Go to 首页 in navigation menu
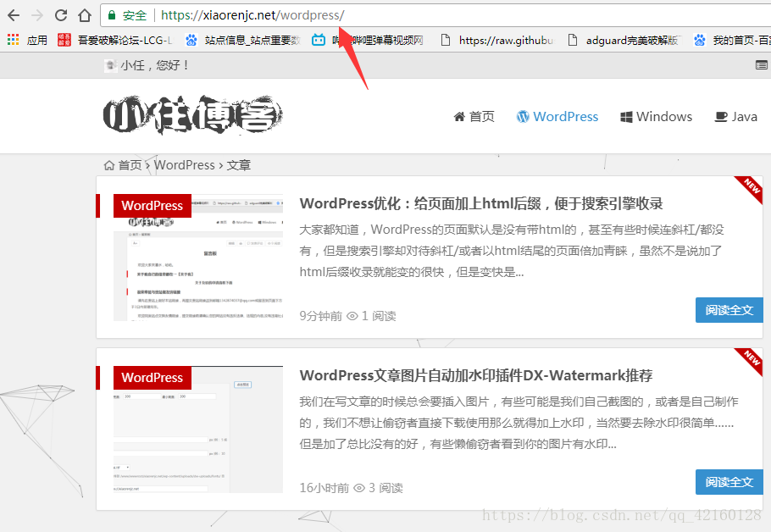The height and width of the screenshot is (532, 771). (x=474, y=117)
